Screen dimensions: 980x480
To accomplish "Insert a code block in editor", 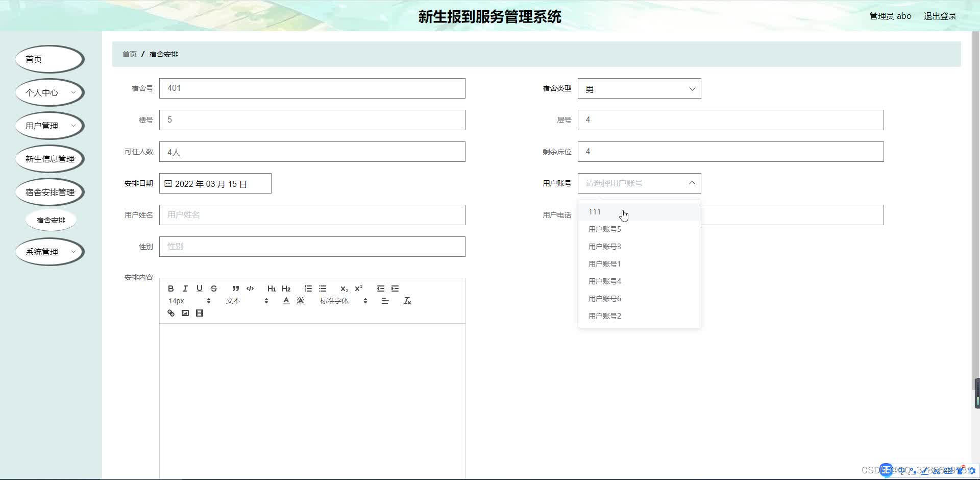I will pyautogui.click(x=250, y=289).
